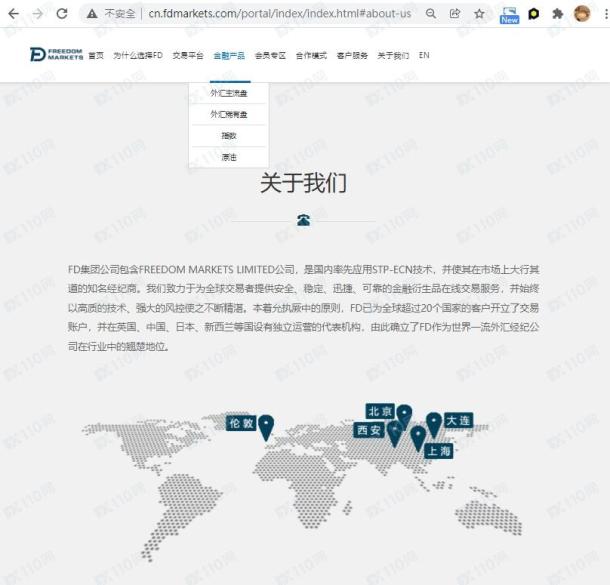The height and width of the screenshot is (585, 610).
Task: Click the 大连 city label
Action: [x=458, y=420]
